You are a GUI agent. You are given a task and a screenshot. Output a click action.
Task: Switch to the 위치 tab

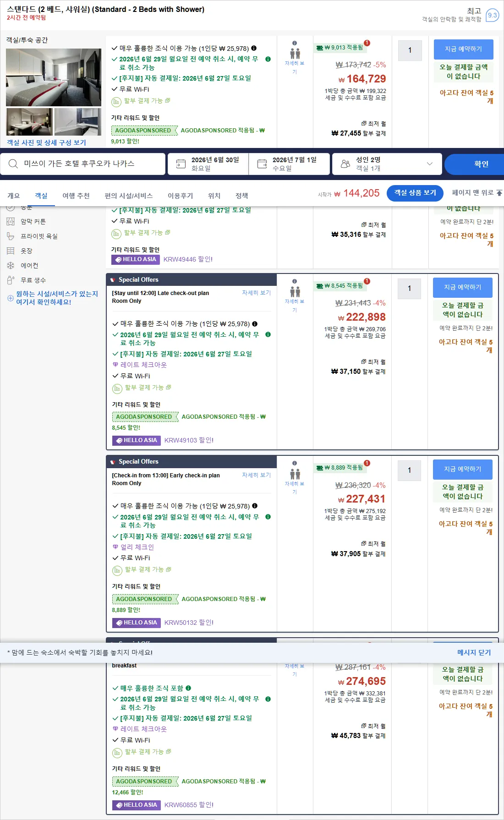coord(214,196)
